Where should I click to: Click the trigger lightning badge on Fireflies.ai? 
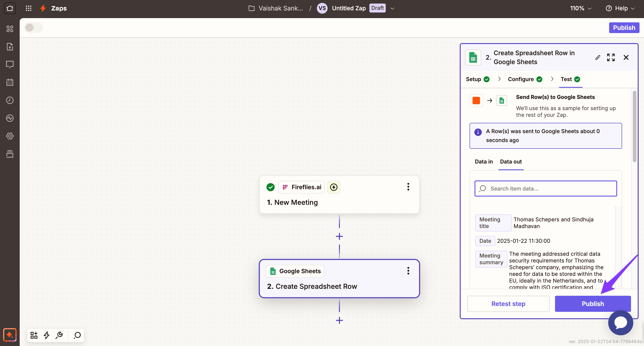pos(334,187)
